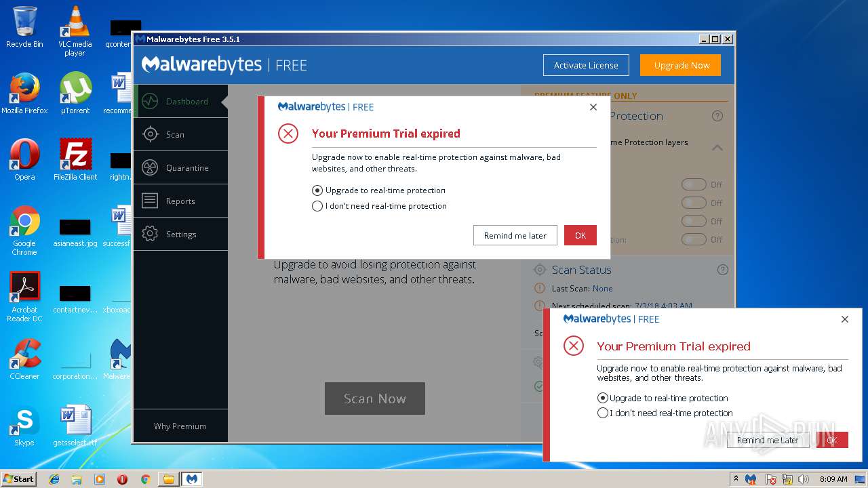868x488 pixels.
Task: Open the Skype desktop shortcut
Action: [24, 426]
